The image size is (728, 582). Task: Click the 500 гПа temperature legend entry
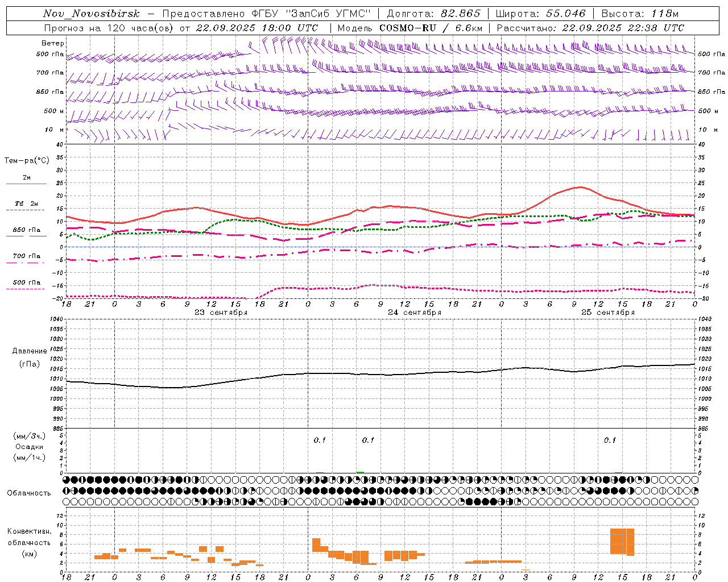pos(26,282)
